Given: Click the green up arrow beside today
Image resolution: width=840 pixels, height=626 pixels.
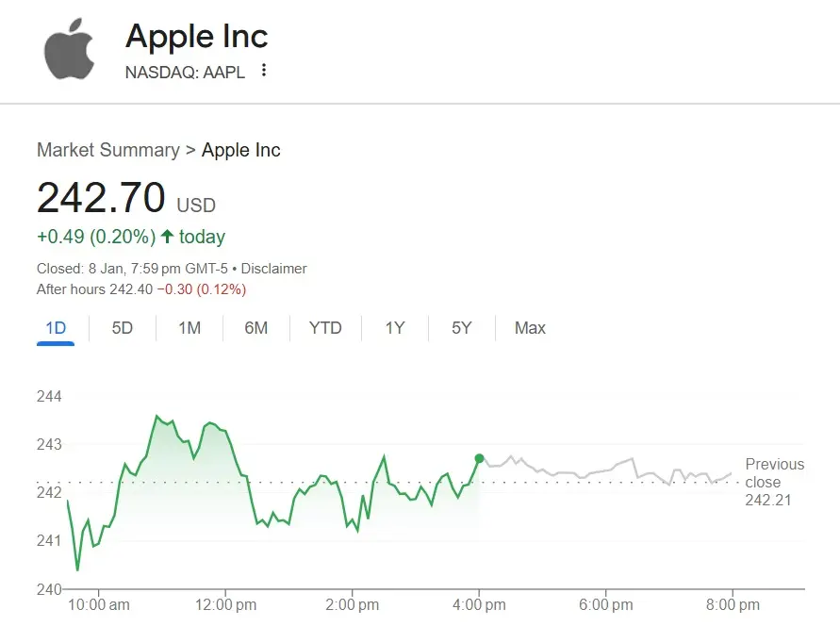Looking at the screenshot, I should [167, 237].
